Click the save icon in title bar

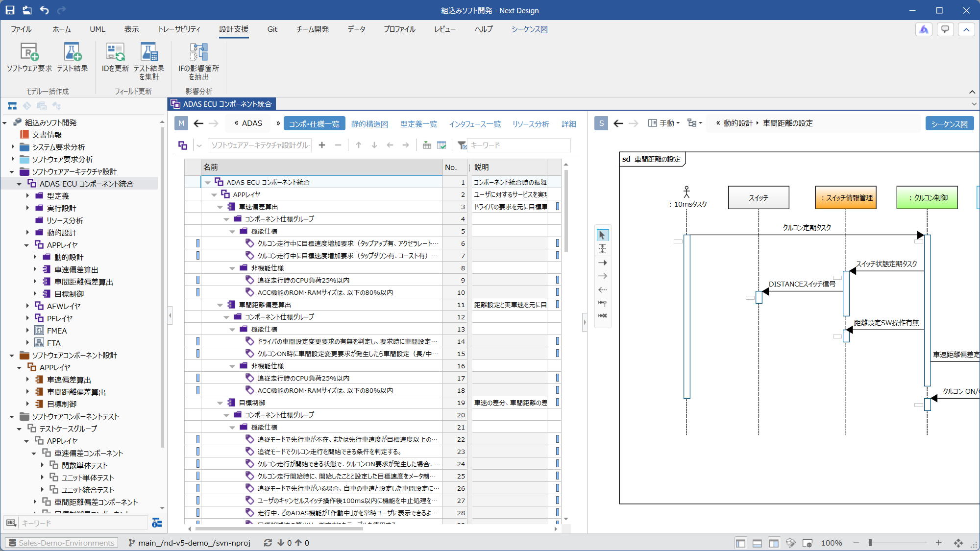tap(10, 10)
